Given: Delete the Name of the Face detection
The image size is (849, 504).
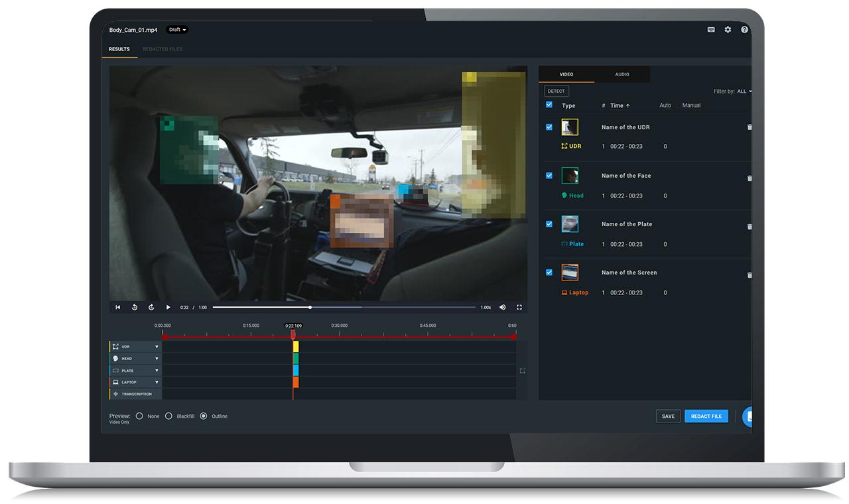Looking at the screenshot, I should click(x=750, y=178).
